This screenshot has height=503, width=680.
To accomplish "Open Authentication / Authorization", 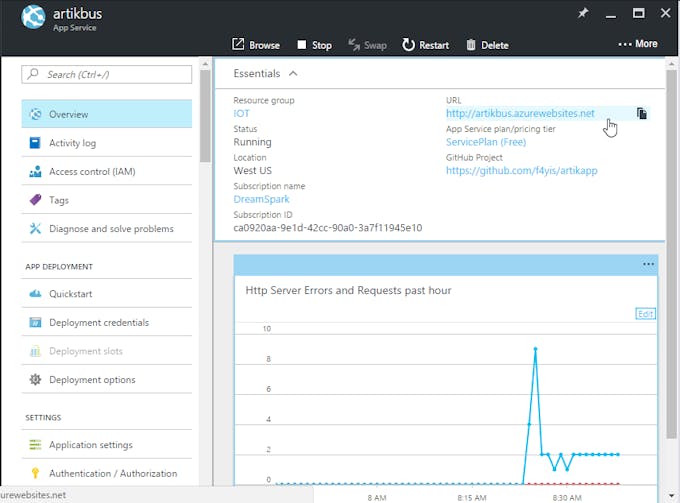I will [x=107, y=473].
